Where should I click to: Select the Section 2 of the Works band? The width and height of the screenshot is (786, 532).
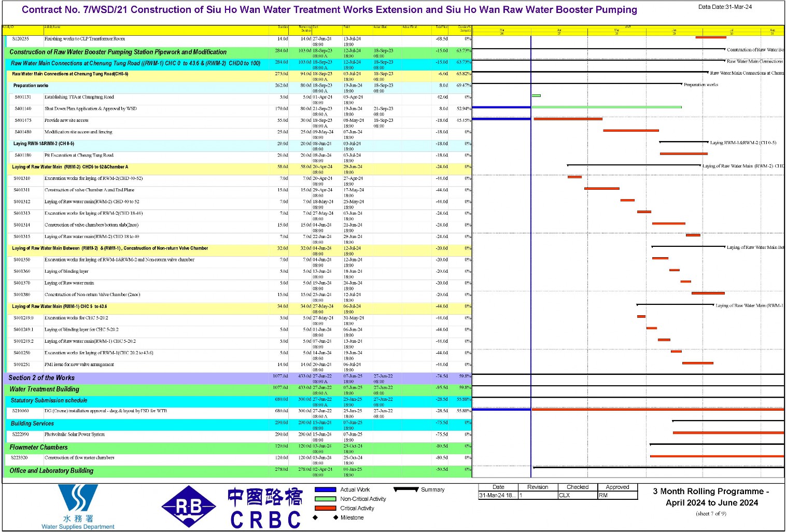[237, 378]
